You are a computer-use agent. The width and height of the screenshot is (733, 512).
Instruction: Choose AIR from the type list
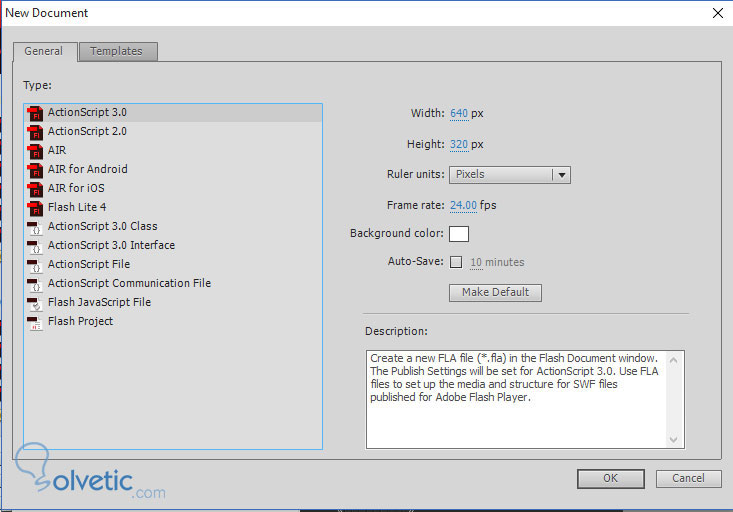(x=173, y=151)
